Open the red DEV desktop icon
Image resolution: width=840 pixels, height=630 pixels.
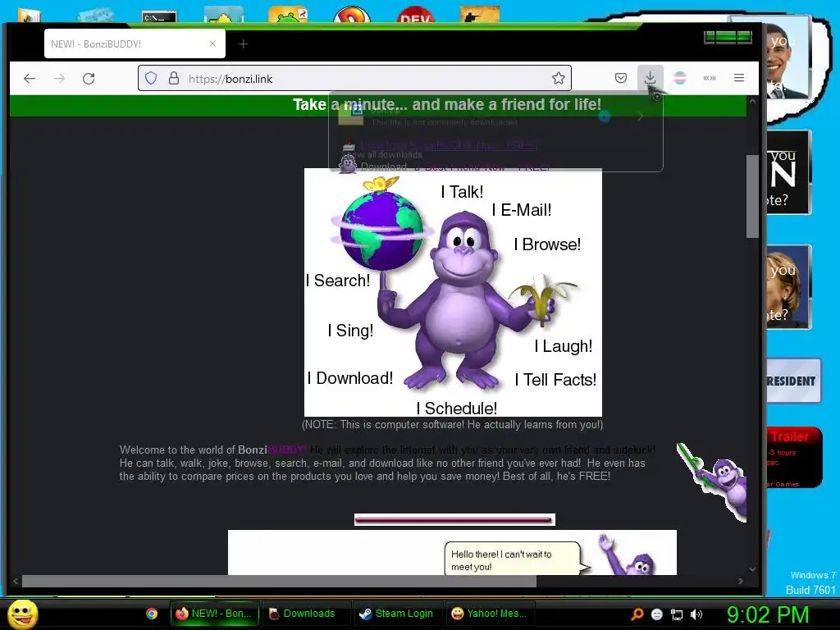(415, 16)
